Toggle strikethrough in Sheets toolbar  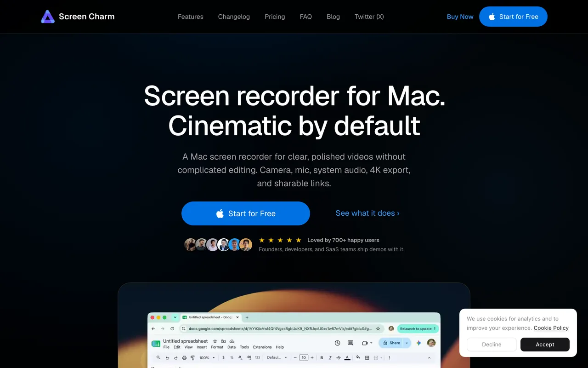pyautogui.click(x=339, y=357)
